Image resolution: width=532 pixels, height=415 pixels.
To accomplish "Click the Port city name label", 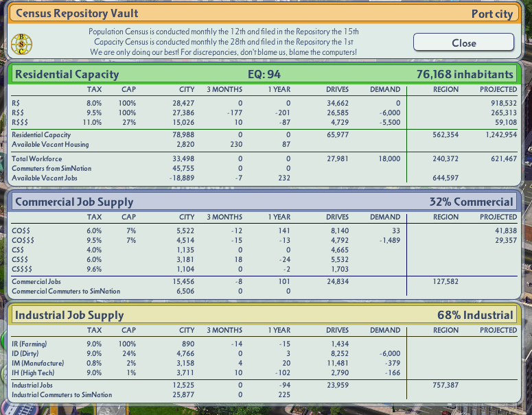I will [492, 14].
